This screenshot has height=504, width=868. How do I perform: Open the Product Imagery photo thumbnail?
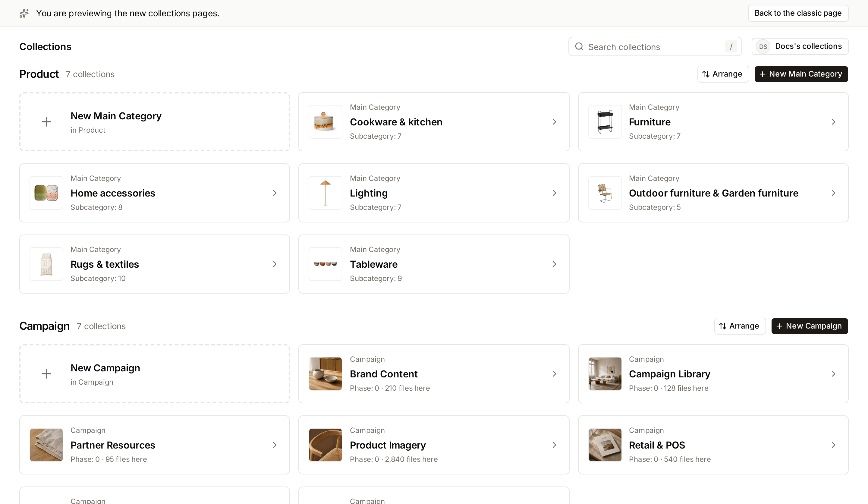coord(325,445)
